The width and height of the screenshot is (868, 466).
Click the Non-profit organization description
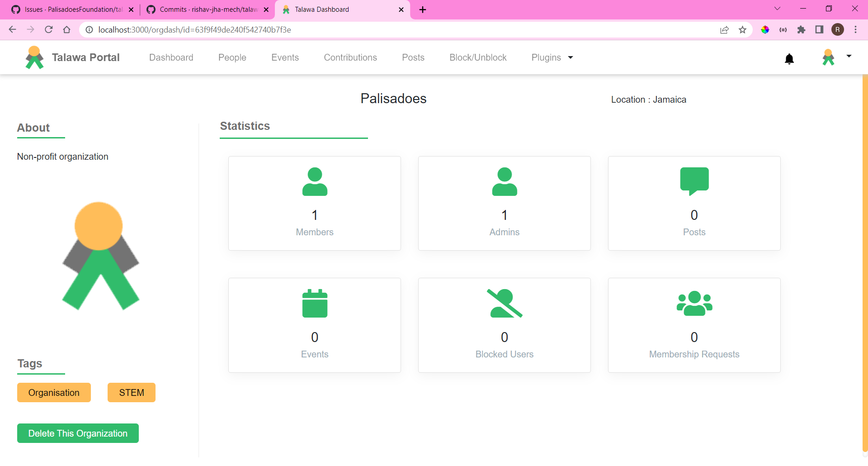63,157
